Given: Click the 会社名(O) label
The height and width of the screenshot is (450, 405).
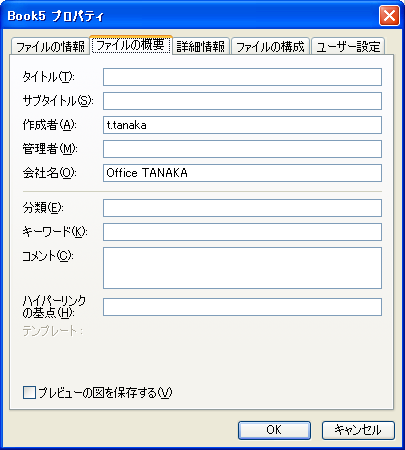Looking at the screenshot, I should (x=50, y=173).
